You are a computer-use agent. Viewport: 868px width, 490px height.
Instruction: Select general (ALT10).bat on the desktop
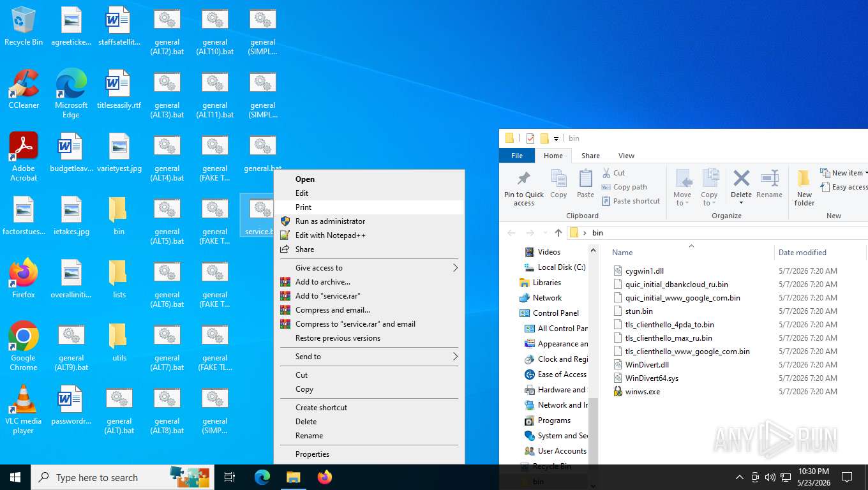(215, 31)
